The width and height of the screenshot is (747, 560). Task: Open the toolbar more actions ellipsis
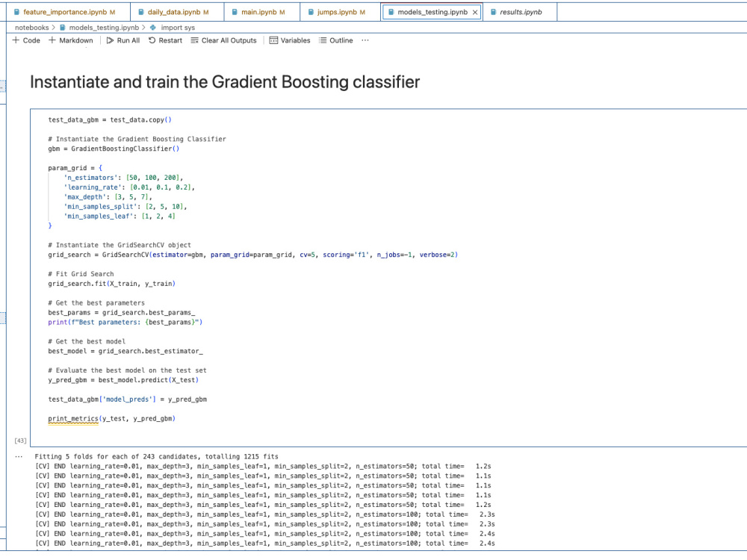point(365,40)
